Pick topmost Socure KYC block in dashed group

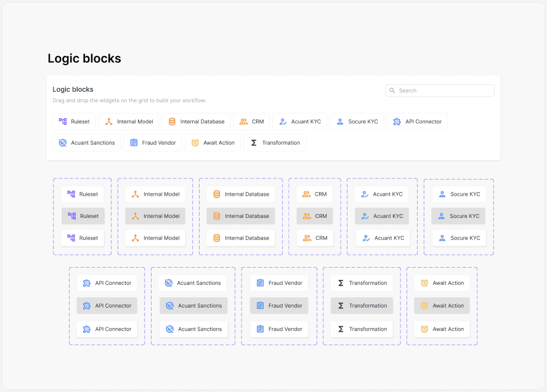tap(459, 194)
